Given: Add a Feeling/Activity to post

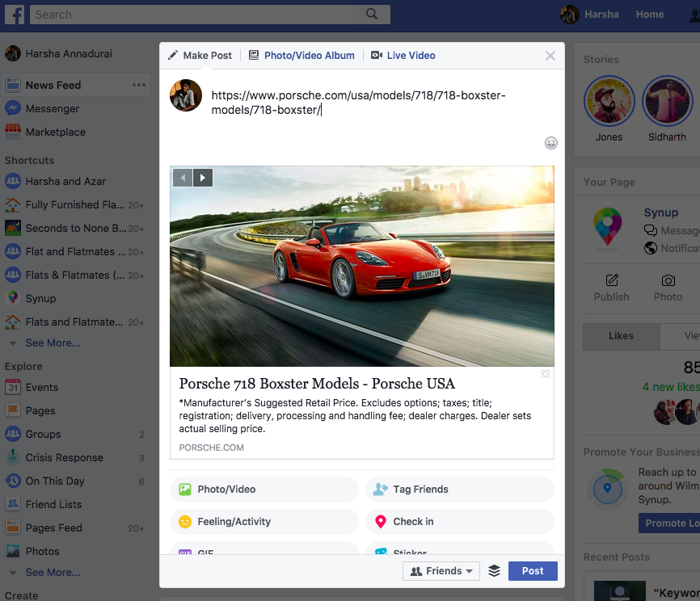Looking at the screenshot, I should click(x=264, y=522).
